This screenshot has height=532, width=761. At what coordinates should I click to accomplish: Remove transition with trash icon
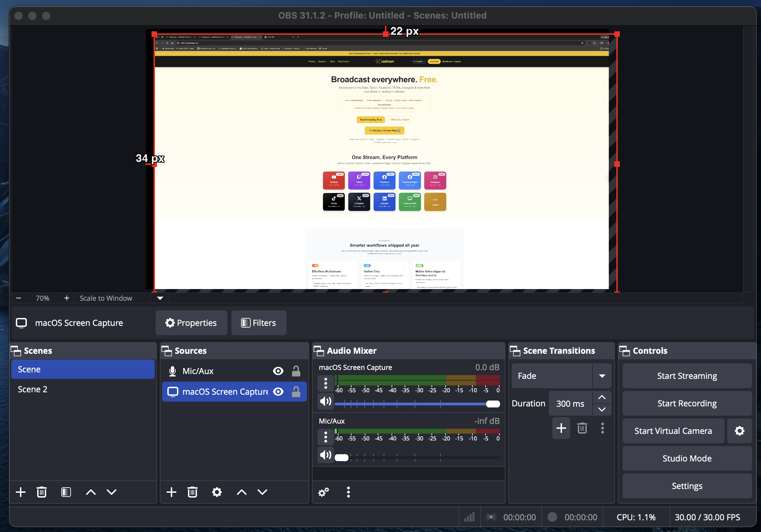pyautogui.click(x=582, y=428)
